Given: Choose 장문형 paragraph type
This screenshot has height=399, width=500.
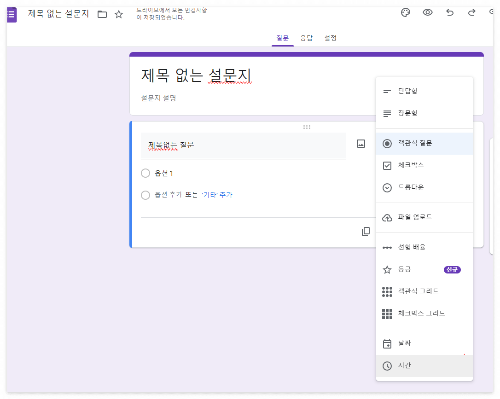Looking at the screenshot, I should point(424,113).
